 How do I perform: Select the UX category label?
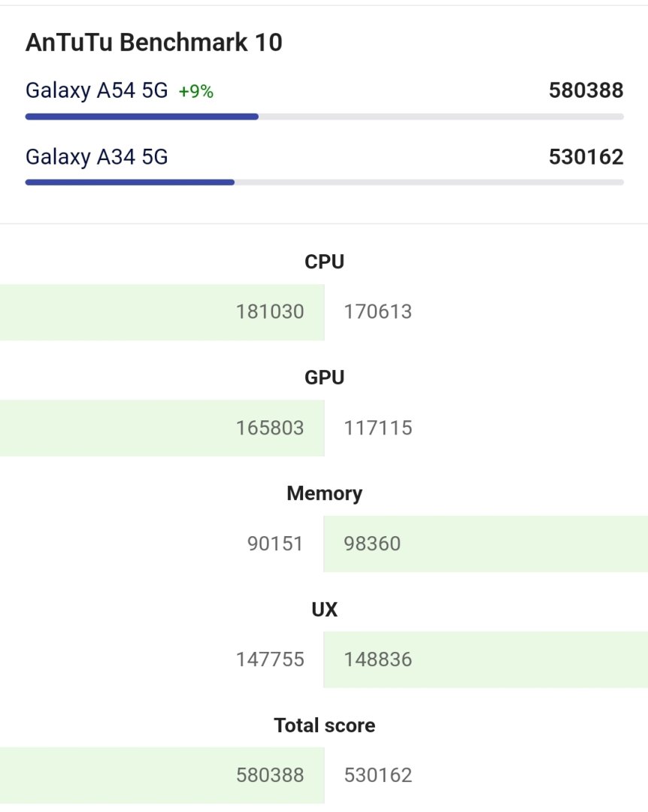324,609
